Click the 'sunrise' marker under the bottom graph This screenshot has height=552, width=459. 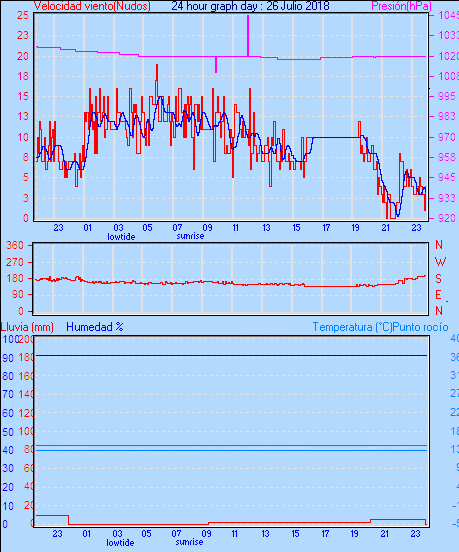click(x=189, y=542)
